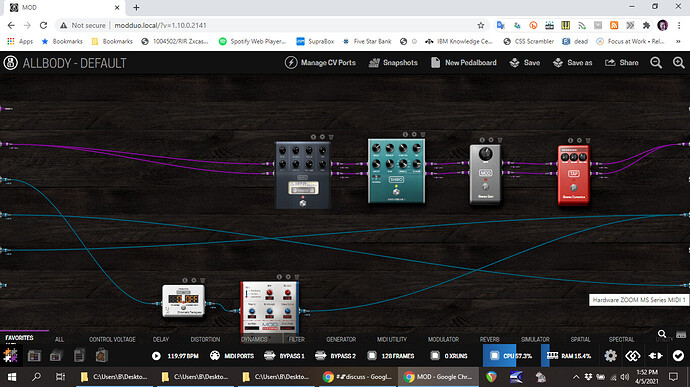This screenshot has height=387, width=690.
Task: Open settings gear of red Stereo Dynamics pedal
Action: [579, 140]
